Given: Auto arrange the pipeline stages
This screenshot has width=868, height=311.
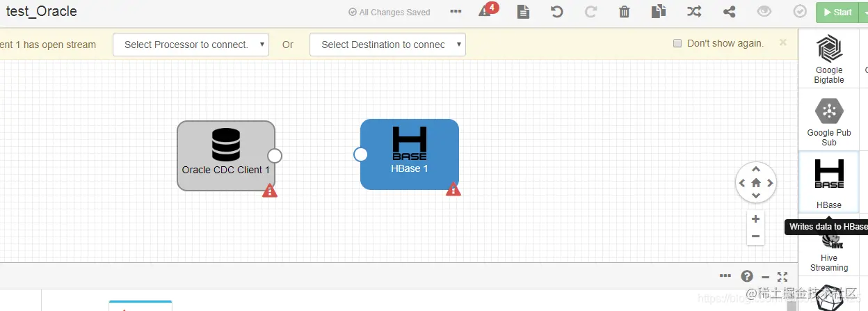Looking at the screenshot, I should 694,12.
